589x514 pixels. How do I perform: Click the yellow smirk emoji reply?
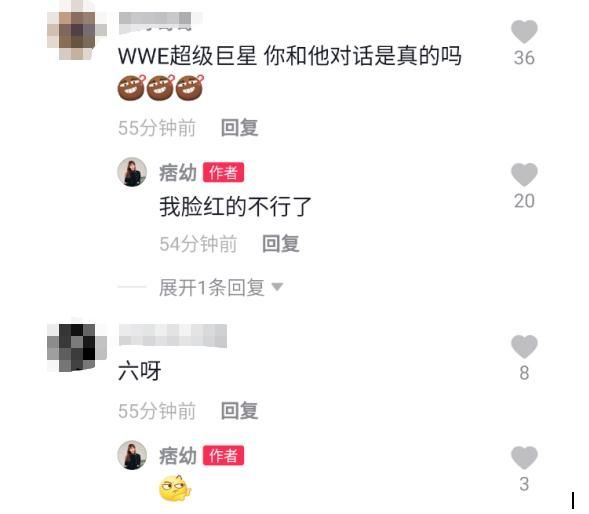pos(175,488)
